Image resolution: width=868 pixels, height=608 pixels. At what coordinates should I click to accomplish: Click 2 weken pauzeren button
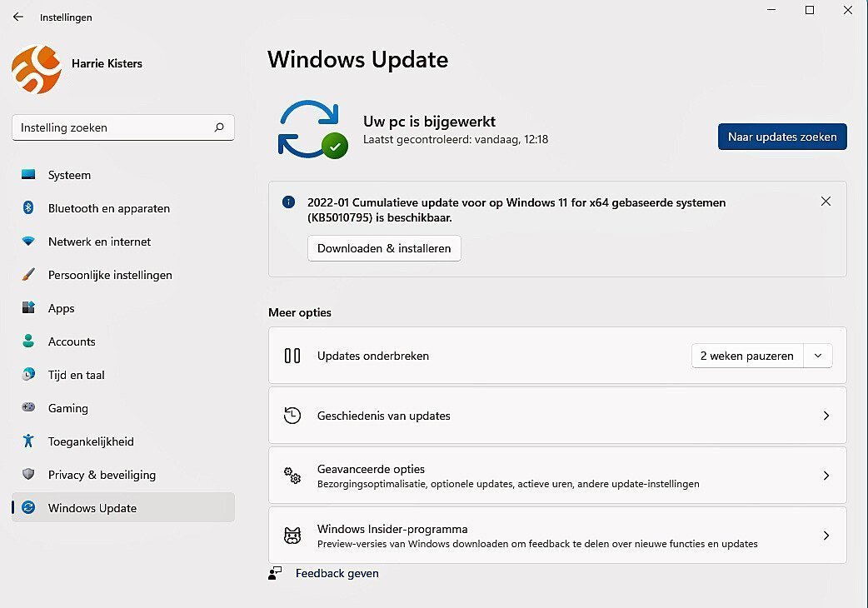tap(746, 356)
